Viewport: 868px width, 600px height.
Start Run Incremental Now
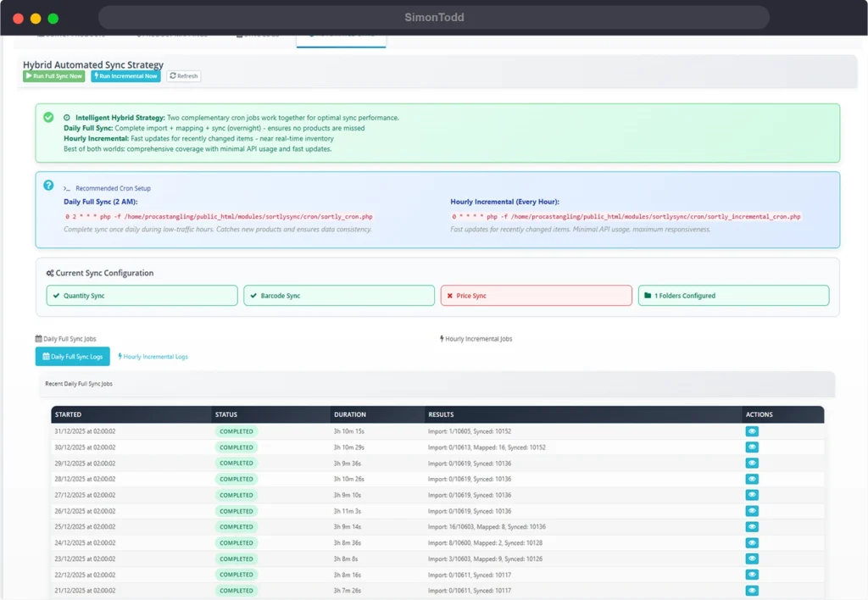125,76
